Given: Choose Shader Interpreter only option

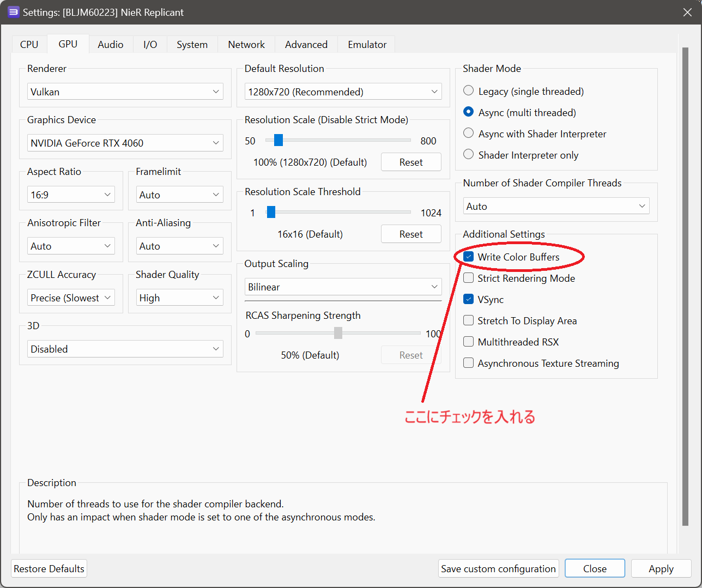Looking at the screenshot, I should [521, 155].
